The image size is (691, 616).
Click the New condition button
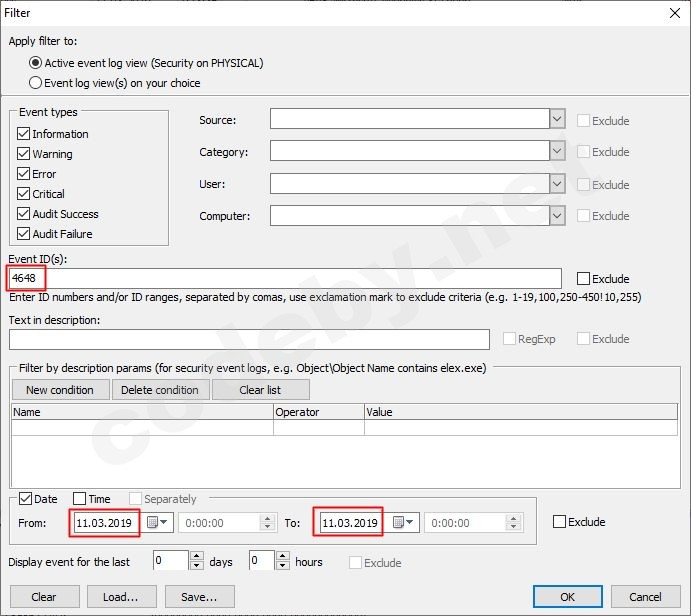click(x=60, y=390)
